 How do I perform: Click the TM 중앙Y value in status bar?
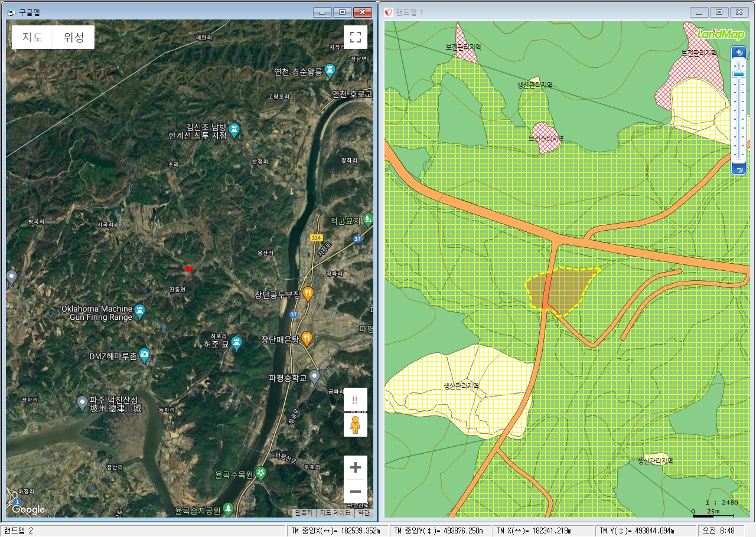441,531
